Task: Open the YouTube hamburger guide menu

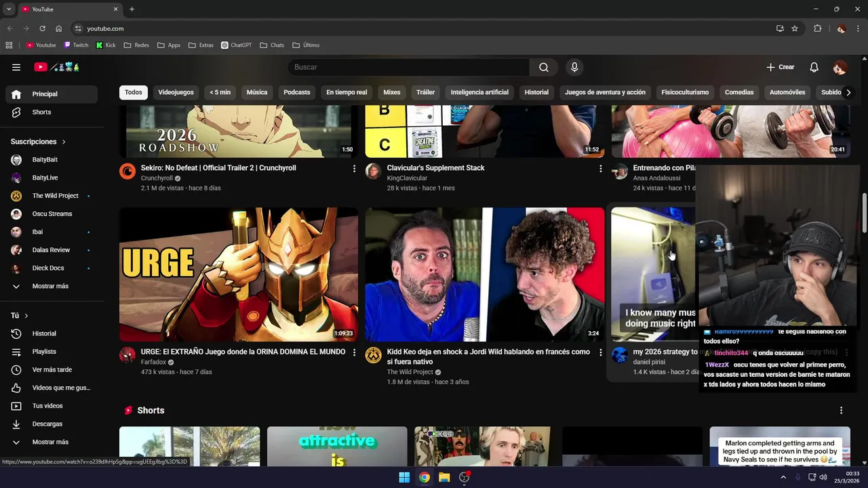Action: 16,67
